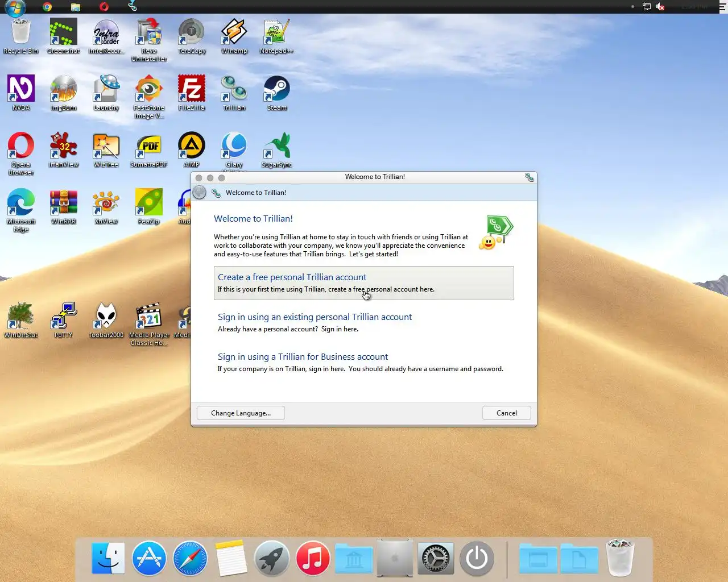Click the muted volume icon in the tray

pos(660,7)
